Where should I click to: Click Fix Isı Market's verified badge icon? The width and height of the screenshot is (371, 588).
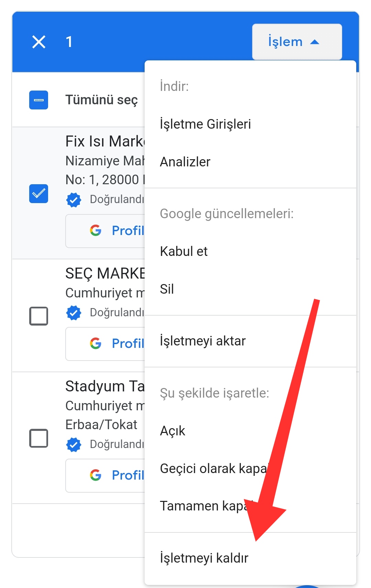point(74,200)
